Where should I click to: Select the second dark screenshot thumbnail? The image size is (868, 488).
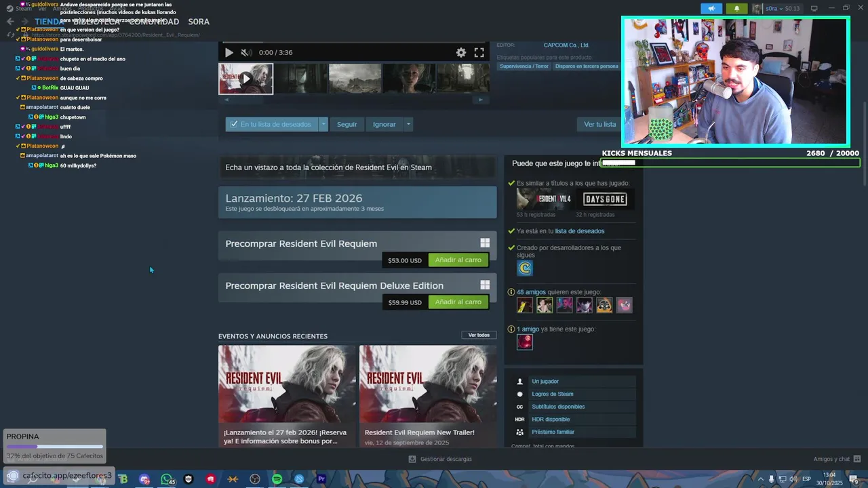[x=301, y=79]
